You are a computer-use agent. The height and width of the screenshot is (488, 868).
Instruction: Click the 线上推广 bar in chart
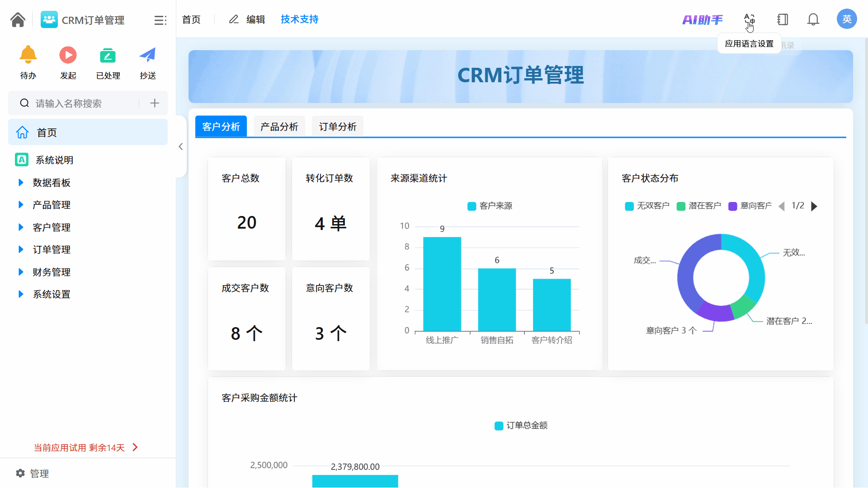pos(442,284)
